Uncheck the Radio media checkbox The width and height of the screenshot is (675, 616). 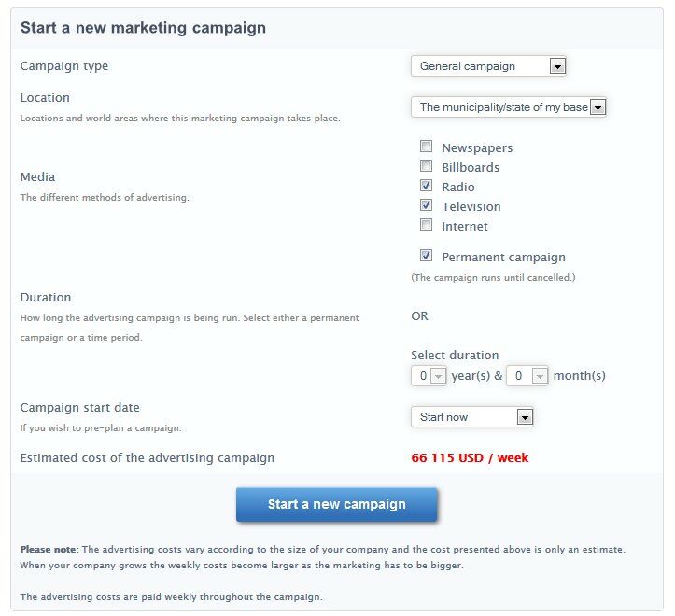coord(427,186)
